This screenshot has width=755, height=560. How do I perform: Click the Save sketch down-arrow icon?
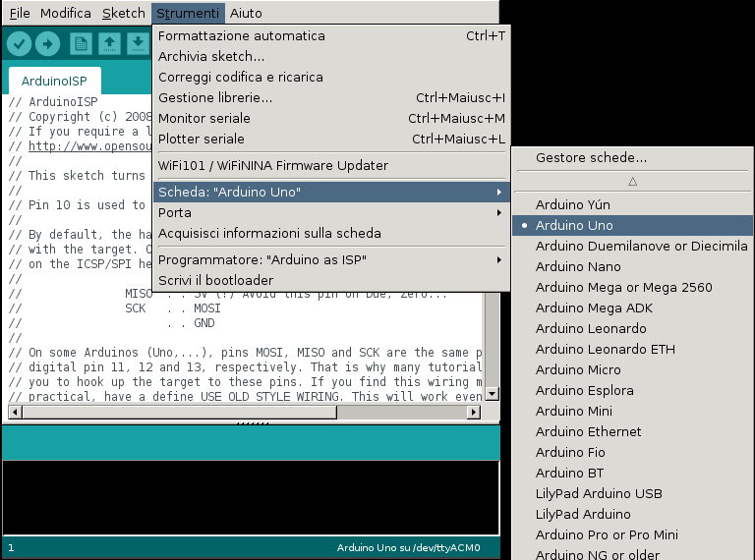pyautogui.click(x=139, y=44)
